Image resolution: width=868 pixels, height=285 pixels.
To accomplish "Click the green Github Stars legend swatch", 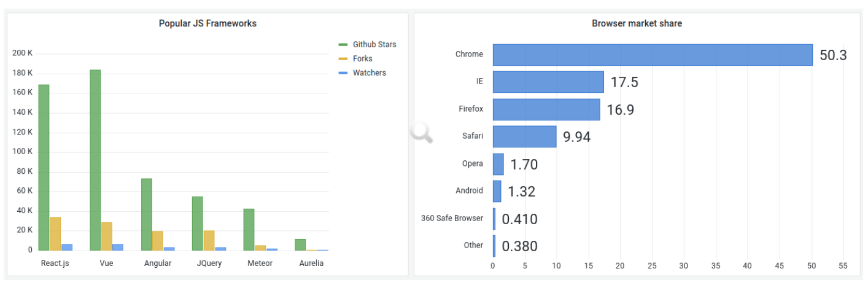I will click(x=343, y=45).
